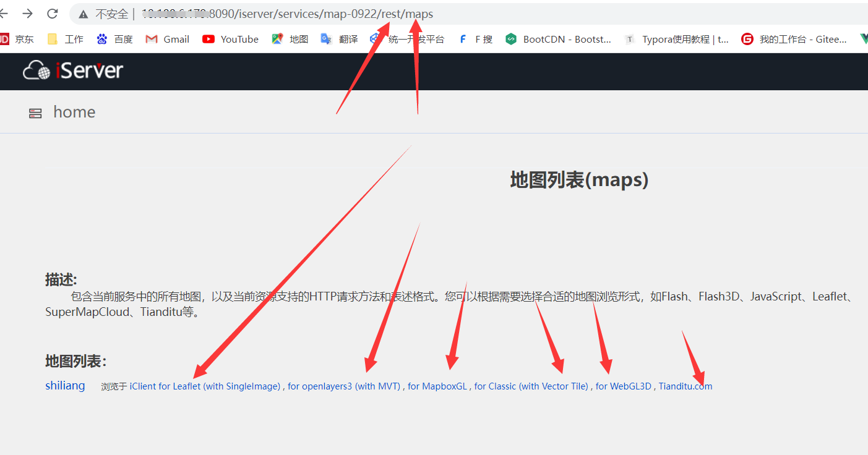
Task: Open the Gmail bookmark
Action: click(x=168, y=39)
